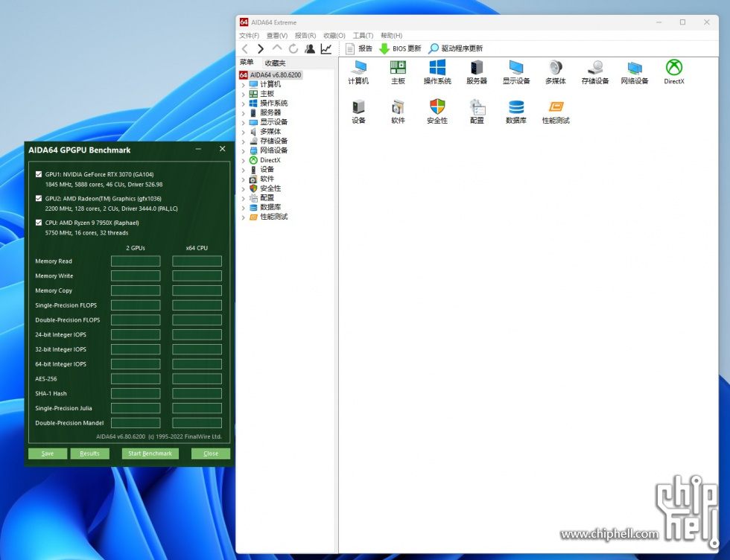This screenshot has height=560, width=730.
Task: Expand the 服务器 tree node
Action: coord(243,113)
